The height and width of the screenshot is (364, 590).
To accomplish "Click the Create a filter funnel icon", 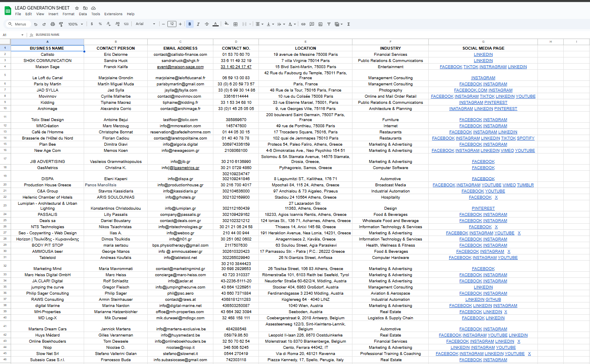I will (x=329, y=24).
